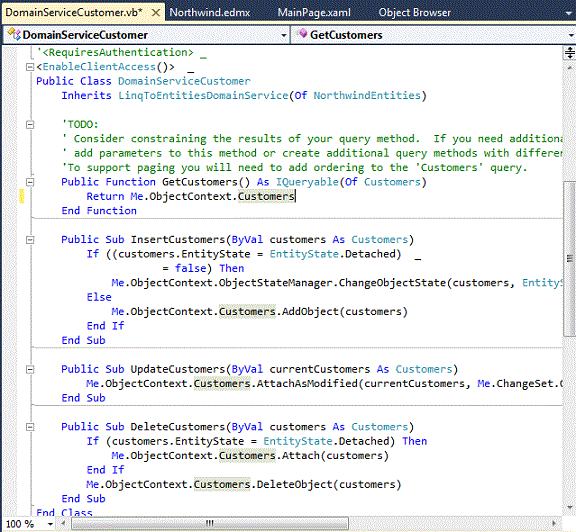Click 'Attach' call in DeleteCustomers

[x=300, y=456]
